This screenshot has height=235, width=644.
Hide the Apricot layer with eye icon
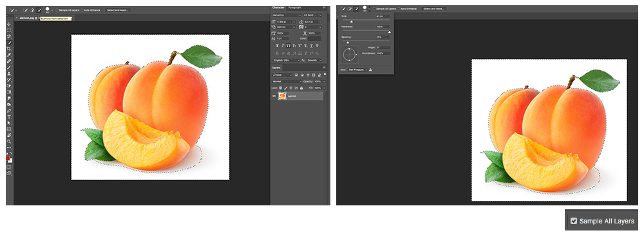pos(274,96)
